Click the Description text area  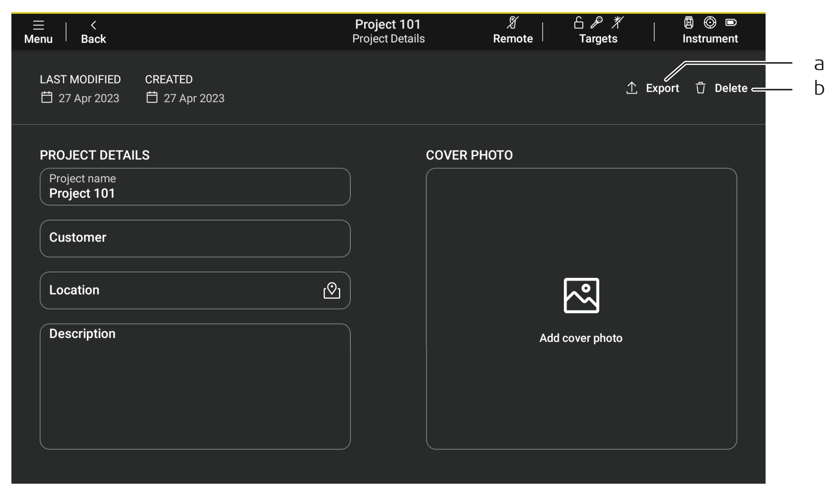pyautogui.click(x=195, y=386)
